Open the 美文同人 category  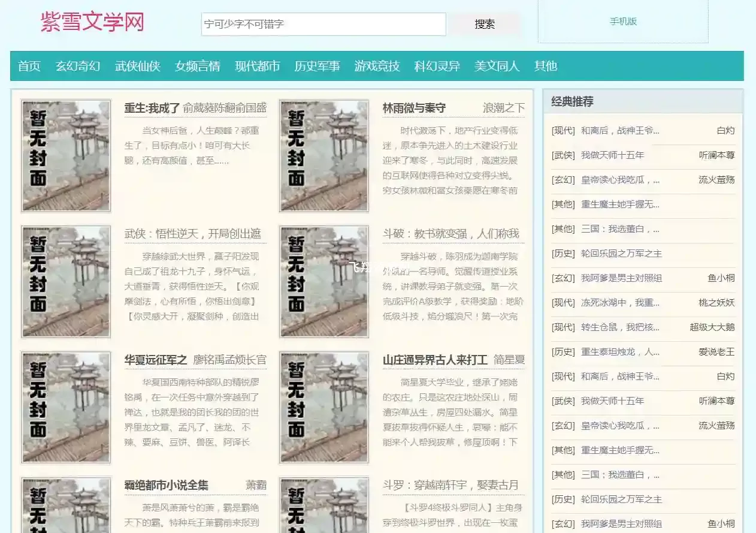pos(497,66)
